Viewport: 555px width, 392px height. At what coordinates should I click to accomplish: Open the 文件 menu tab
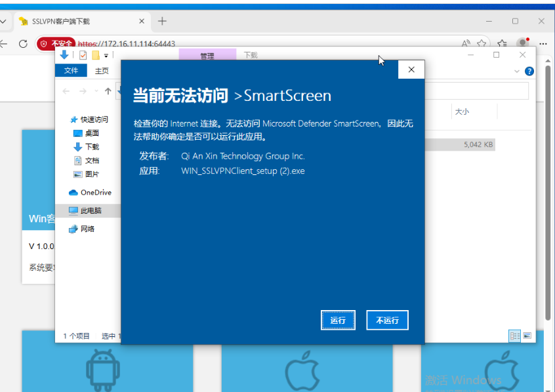point(71,70)
